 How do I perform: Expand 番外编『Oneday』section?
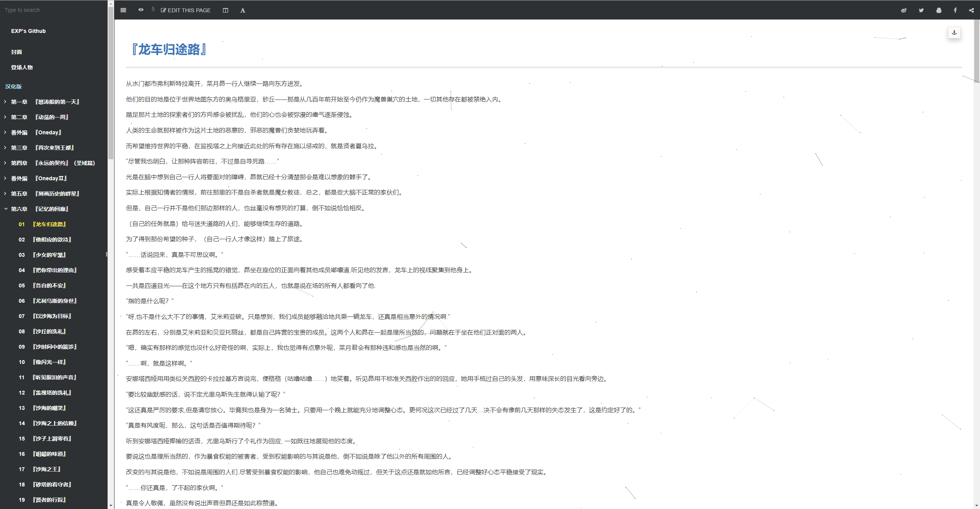(x=6, y=132)
